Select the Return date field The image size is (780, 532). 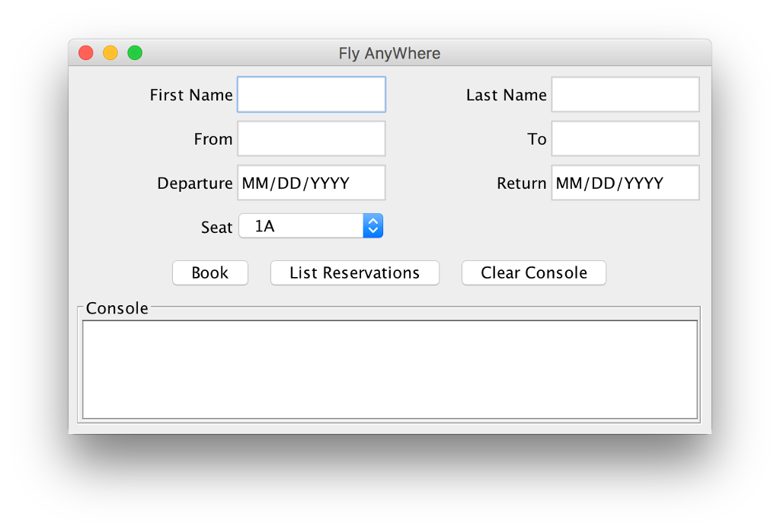coord(625,182)
